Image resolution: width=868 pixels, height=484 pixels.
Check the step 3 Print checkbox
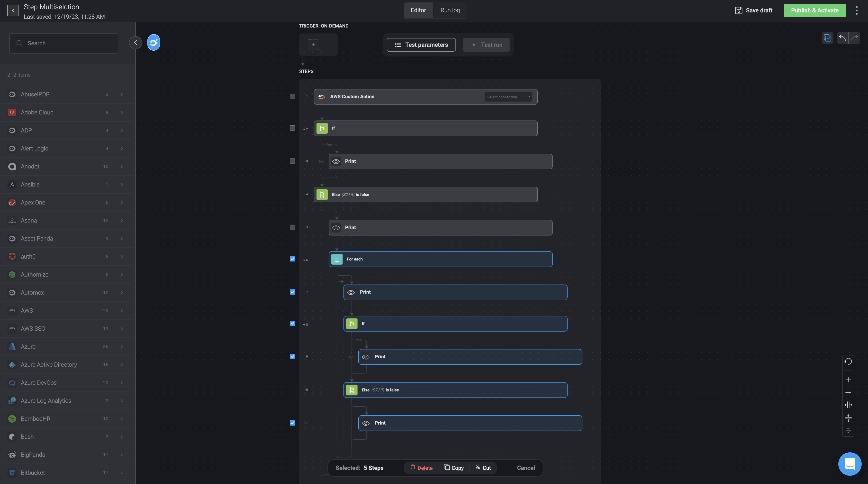tap(292, 161)
